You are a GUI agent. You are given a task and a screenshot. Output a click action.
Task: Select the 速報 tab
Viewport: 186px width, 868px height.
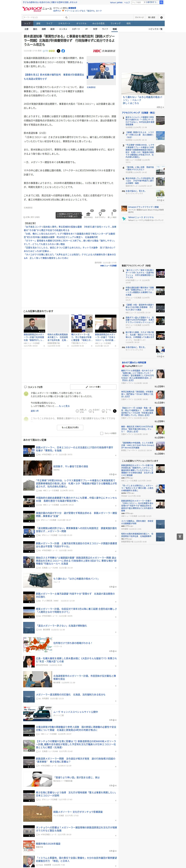(38, 23)
